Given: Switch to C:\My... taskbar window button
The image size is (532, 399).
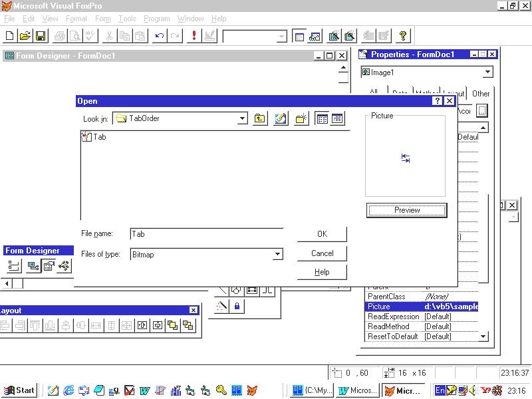Looking at the screenshot, I should pos(312,390).
